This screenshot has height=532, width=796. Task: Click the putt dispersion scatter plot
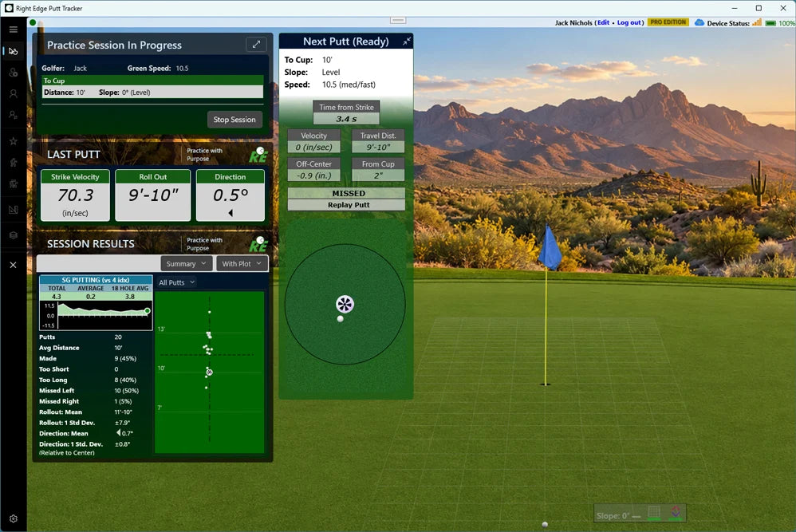coord(210,372)
